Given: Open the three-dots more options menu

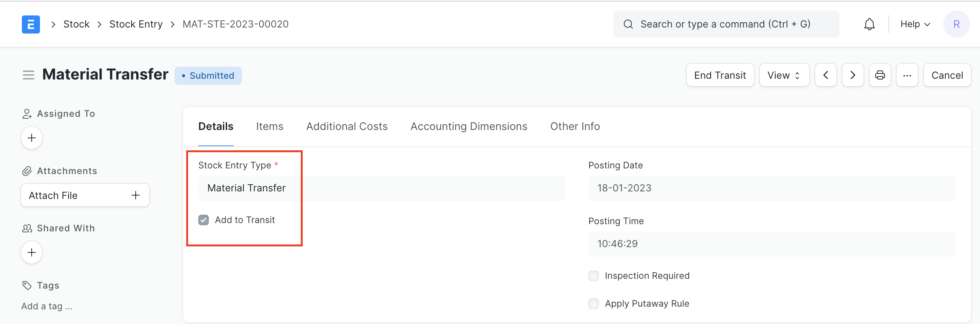Looking at the screenshot, I should click(x=907, y=75).
